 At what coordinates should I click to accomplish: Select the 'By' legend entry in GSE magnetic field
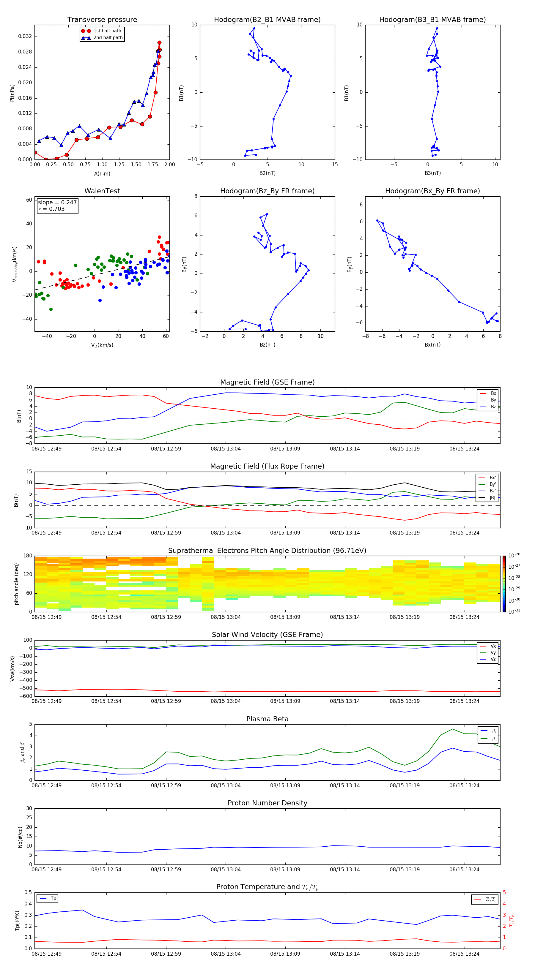(488, 400)
